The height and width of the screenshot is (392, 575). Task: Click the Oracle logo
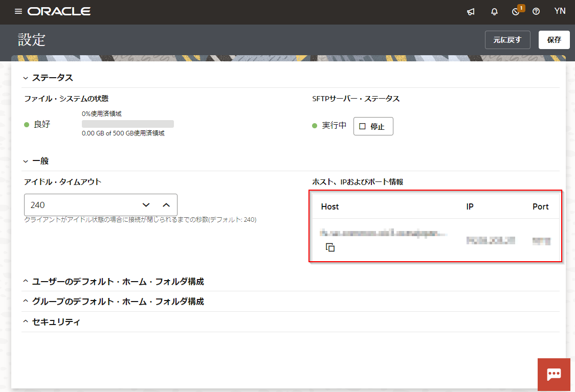click(x=59, y=11)
